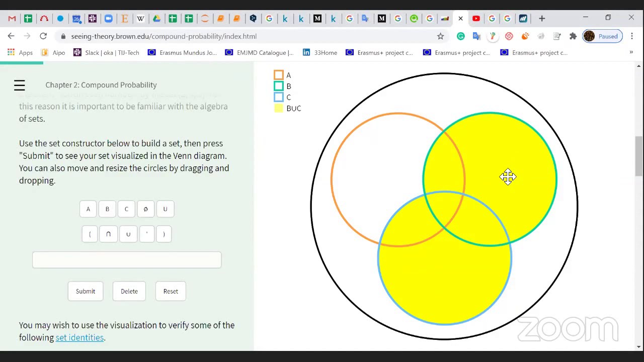Open the hamburger chapter menu

click(x=19, y=85)
